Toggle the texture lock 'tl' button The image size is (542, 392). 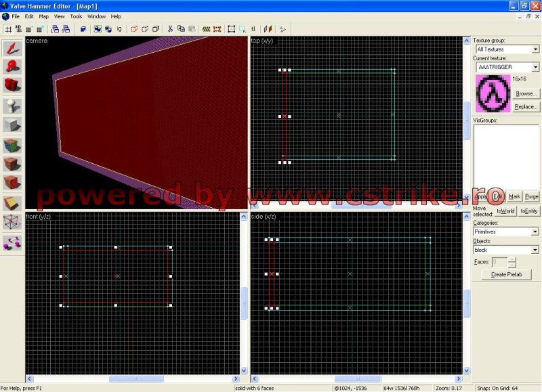click(x=253, y=29)
